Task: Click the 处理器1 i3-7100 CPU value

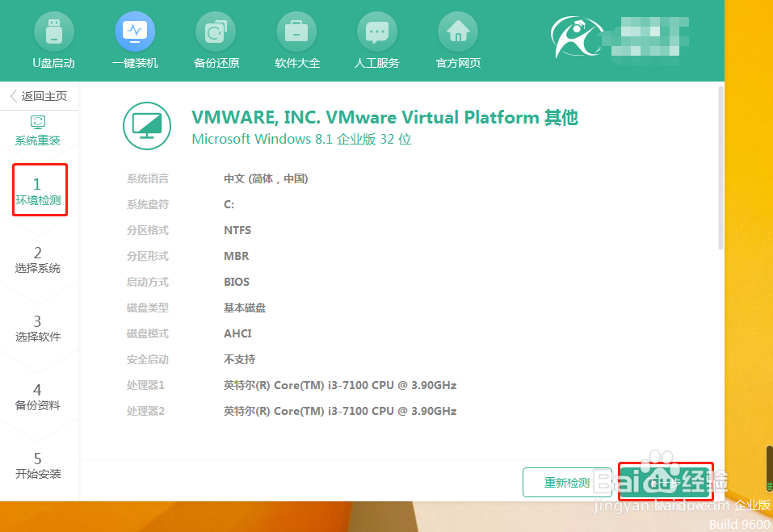Action: pyautogui.click(x=340, y=385)
